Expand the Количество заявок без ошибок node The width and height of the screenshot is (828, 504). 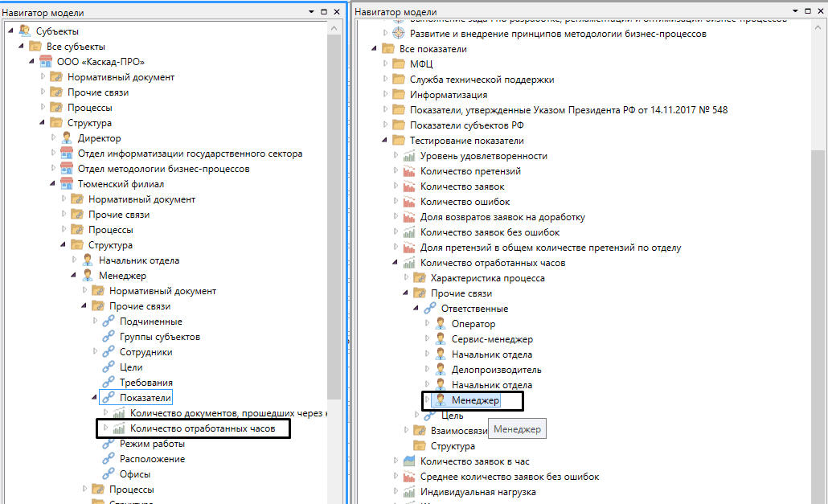[396, 232]
